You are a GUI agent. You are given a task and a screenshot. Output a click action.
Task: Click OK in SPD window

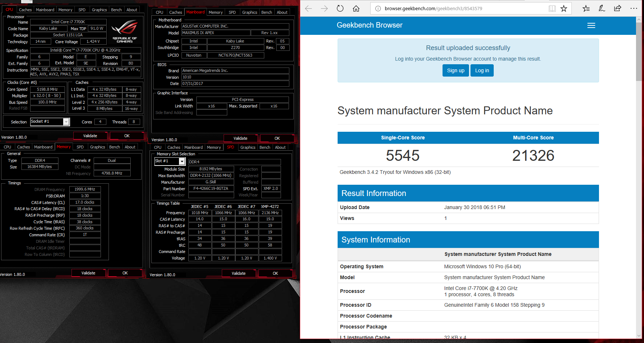click(276, 273)
